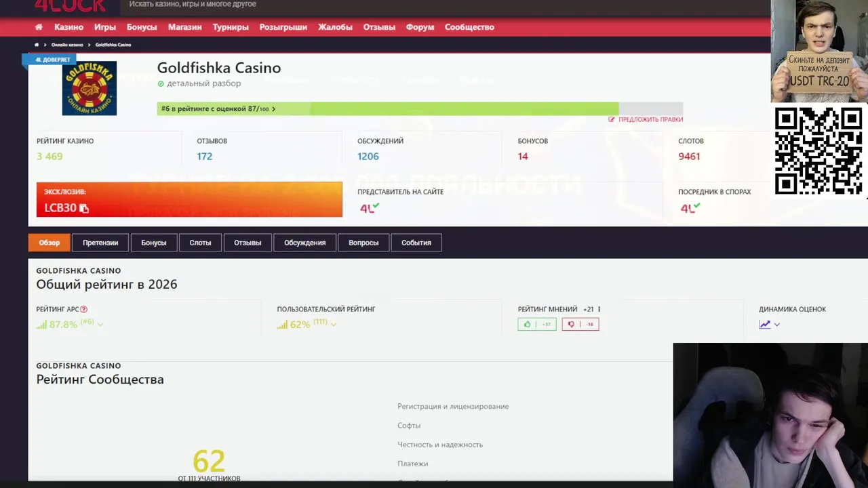Switch to the Отзывы tab below header
Viewport: 868px width, 488px height.
coord(248,243)
